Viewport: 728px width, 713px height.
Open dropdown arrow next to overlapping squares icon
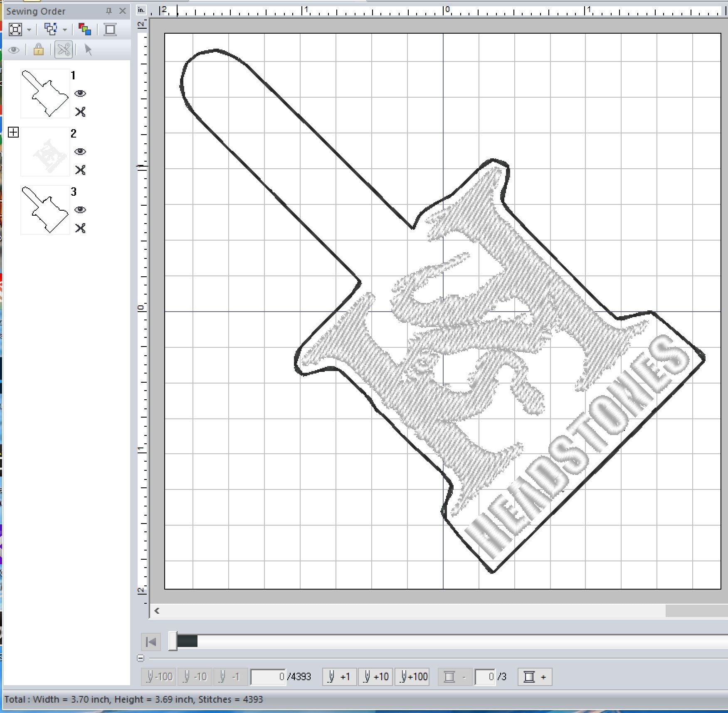coord(64,30)
